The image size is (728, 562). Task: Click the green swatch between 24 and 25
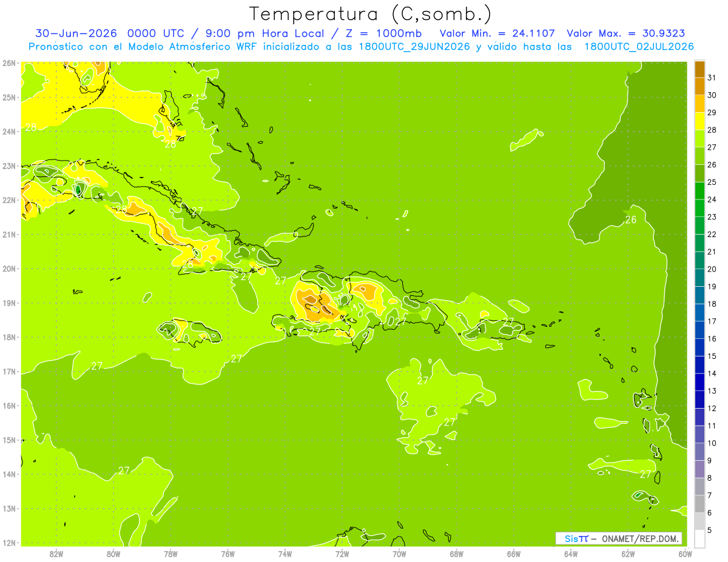(699, 191)
